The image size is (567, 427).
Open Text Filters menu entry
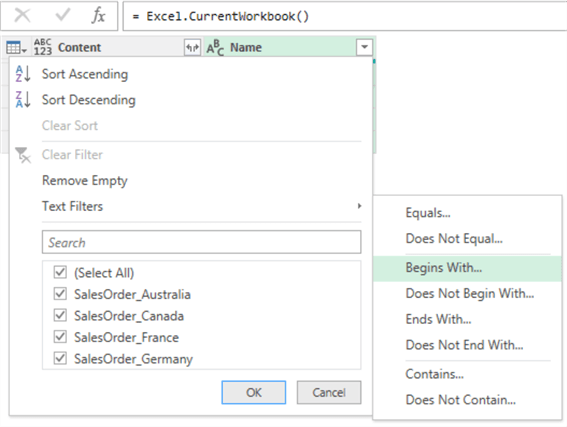(x=72, y=206)
